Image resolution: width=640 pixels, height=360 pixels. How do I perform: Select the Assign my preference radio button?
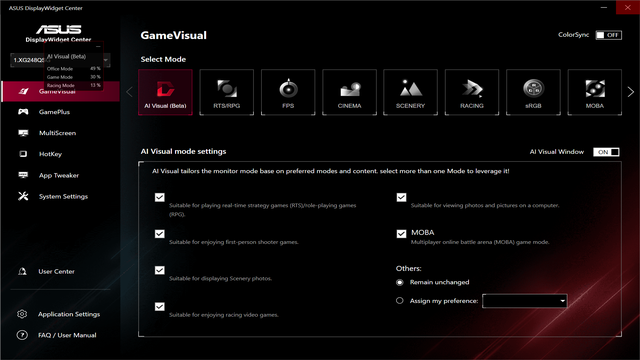tap(400, 301)
